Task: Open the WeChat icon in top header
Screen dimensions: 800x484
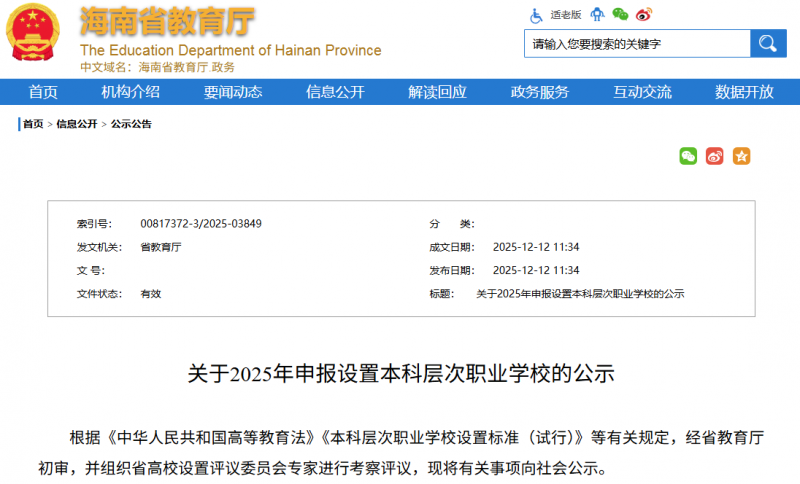Action: (620, 15)
